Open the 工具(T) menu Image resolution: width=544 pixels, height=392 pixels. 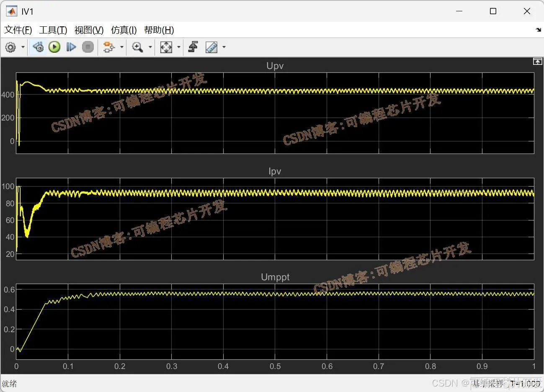[x=53, y=30]
